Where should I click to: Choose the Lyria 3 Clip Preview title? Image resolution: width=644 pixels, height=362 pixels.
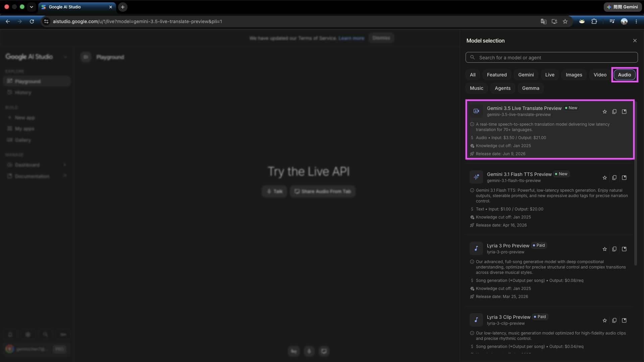click(x=509, y=317)
